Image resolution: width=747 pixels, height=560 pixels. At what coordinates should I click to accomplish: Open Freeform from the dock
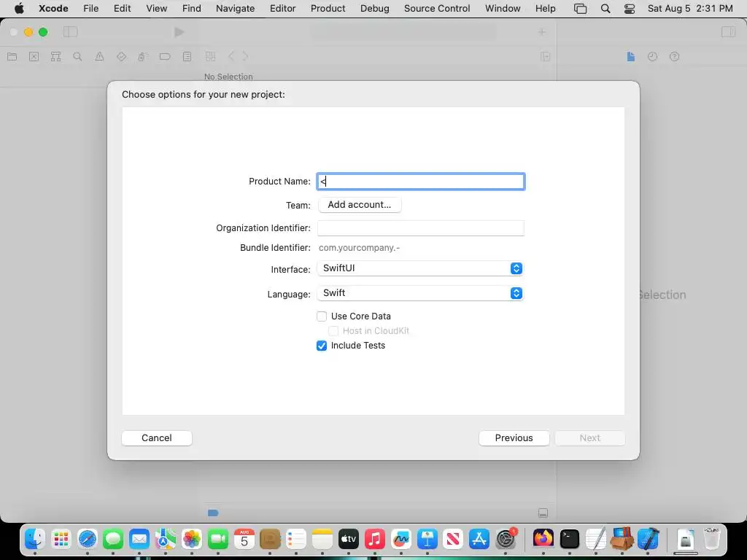[x=401, y=539]
